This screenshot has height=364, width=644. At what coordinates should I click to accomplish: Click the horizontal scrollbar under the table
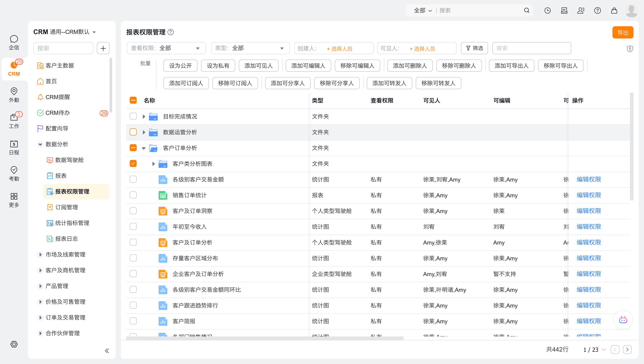(x=265, y=338)
